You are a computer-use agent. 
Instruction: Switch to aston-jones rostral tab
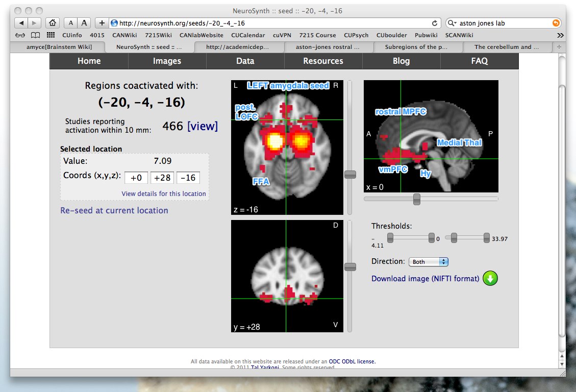328,47
